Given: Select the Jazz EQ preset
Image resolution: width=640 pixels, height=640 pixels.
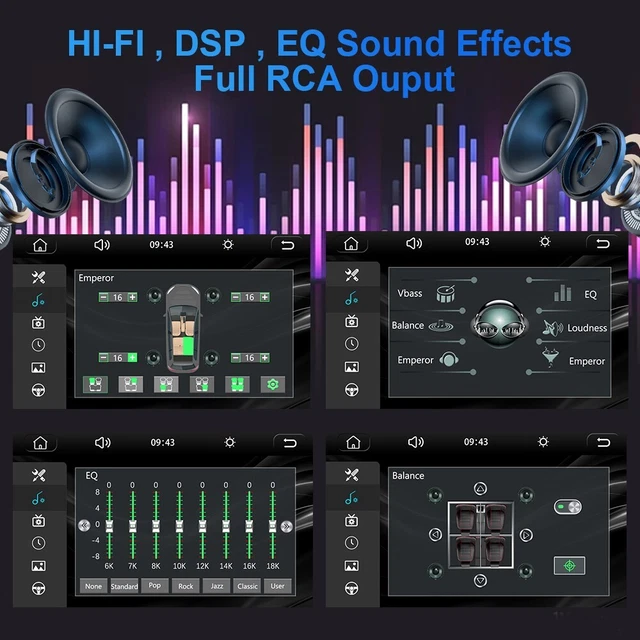Looking at the screenshot, I should point(217,586).
